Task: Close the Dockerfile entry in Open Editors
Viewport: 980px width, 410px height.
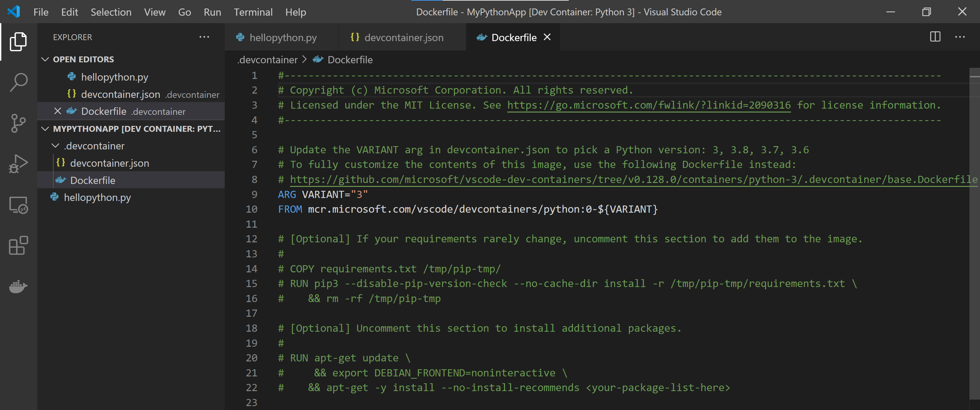Action: (57, 111)
